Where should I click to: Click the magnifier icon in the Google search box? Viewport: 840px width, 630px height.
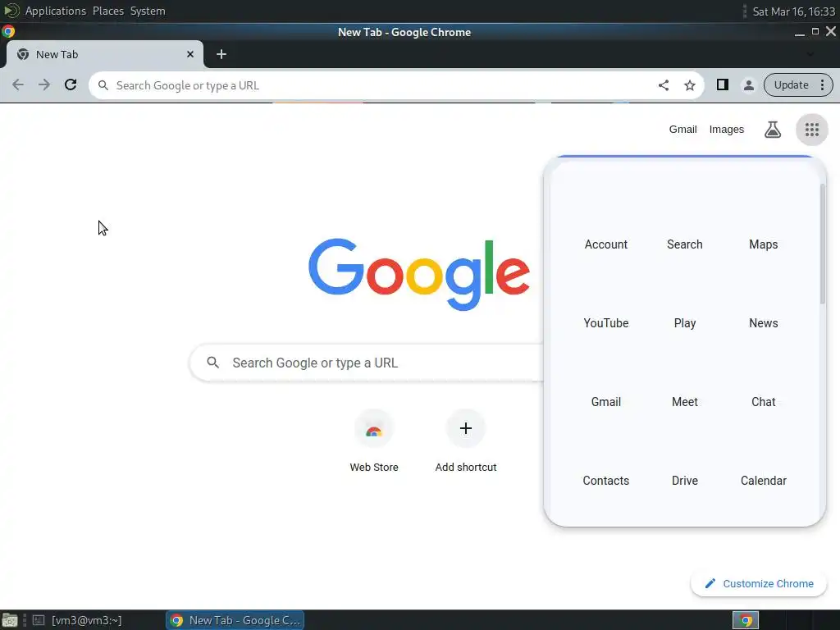coord(212,363)
